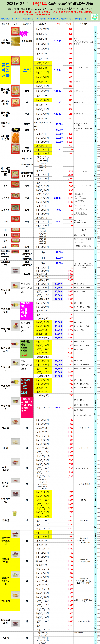Click the 1,940 unit price value

70,407
